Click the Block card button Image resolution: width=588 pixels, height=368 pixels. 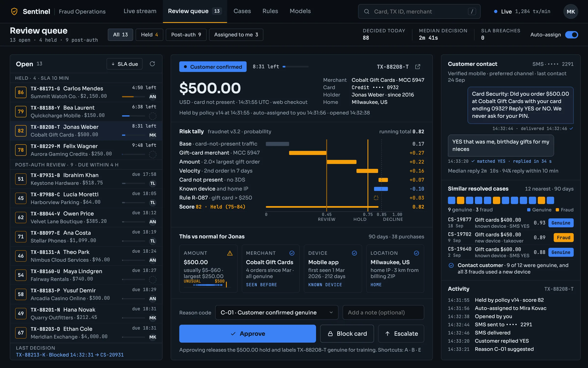click(x=347, y=333)
